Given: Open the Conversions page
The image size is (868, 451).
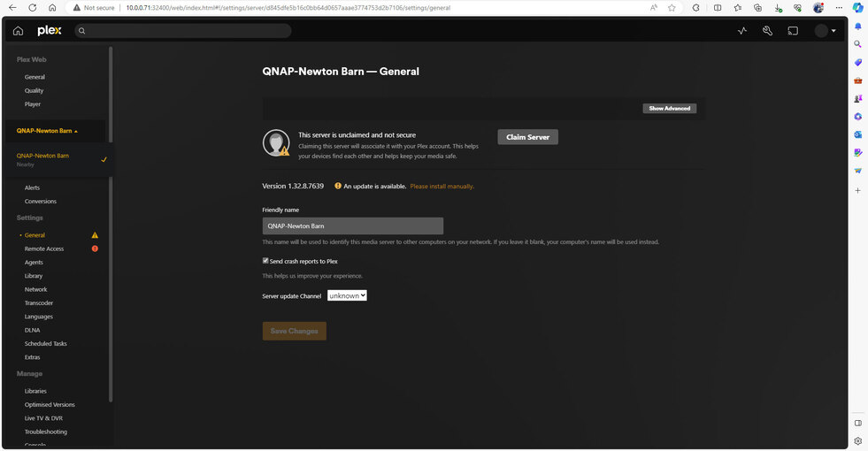Looking at the screenshot, I should click(41, 202).
